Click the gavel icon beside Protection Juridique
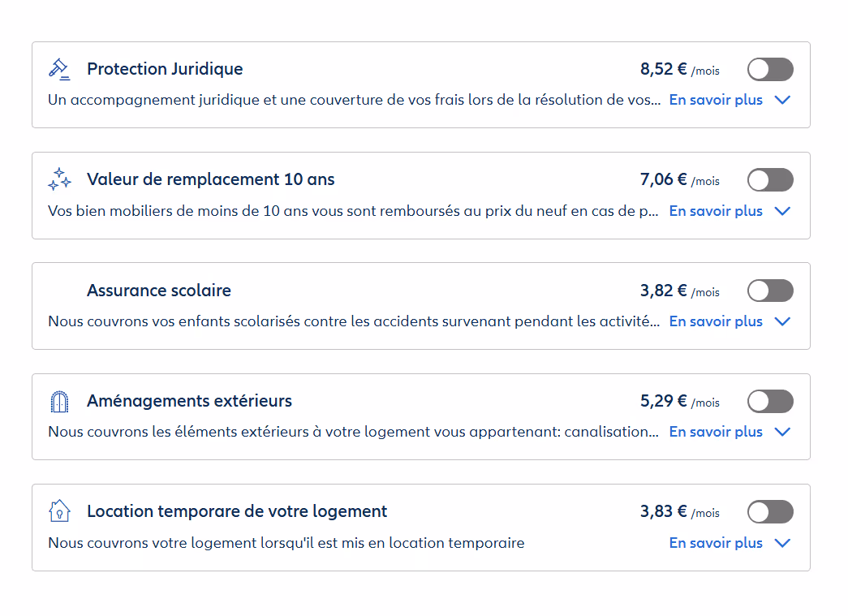Image resolution: width=848 pixels, height=616 pixels. click(59, 69)
